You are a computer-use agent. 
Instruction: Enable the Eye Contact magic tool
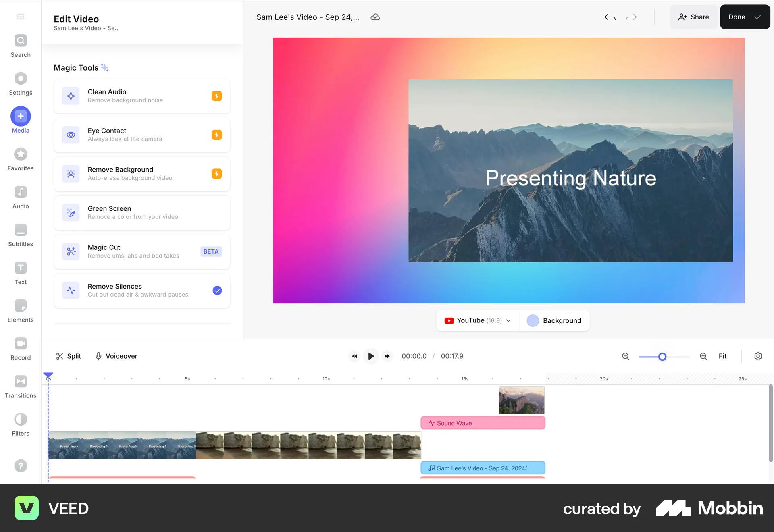click(217, 135)
